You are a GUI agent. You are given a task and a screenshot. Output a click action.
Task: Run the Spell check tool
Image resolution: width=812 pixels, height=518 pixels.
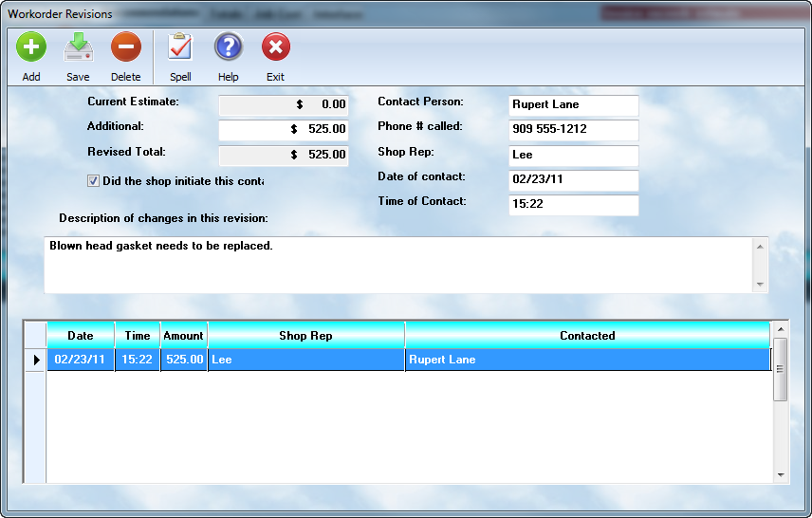tap(180, 47)
